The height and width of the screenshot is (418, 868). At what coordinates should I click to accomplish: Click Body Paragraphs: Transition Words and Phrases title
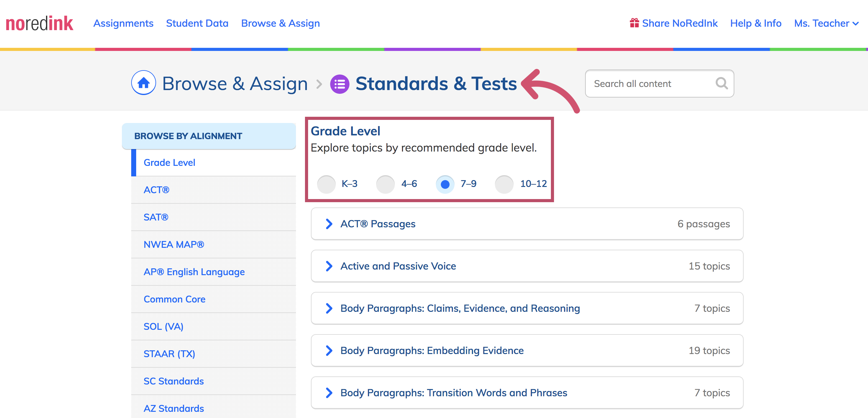pos(454,393)
